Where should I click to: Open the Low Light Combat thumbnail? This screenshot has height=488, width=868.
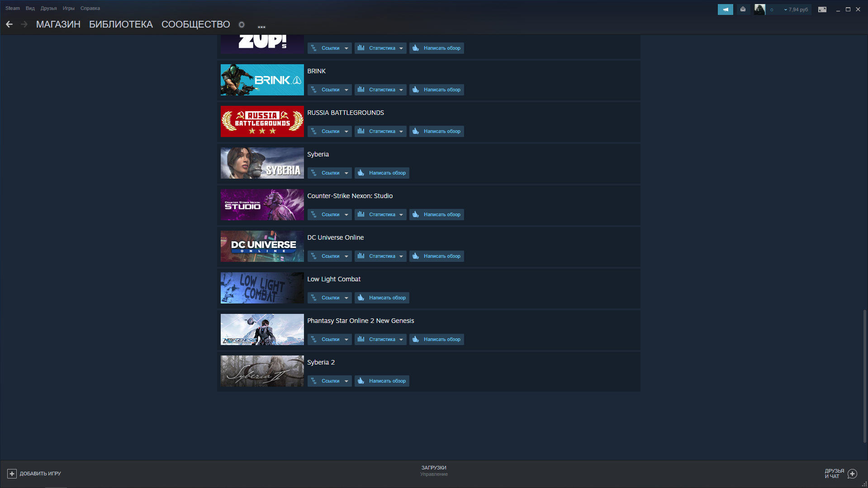pyautogui.click(x=262, y=288)
